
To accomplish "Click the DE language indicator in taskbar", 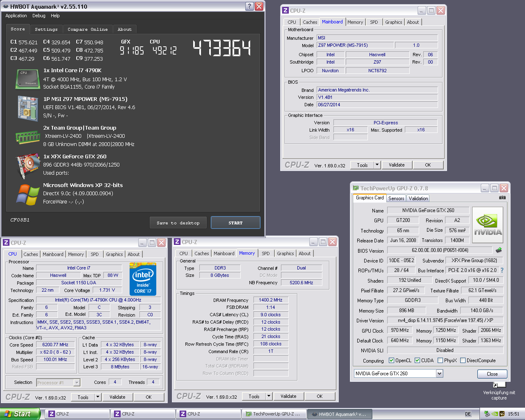I will 468,414.
